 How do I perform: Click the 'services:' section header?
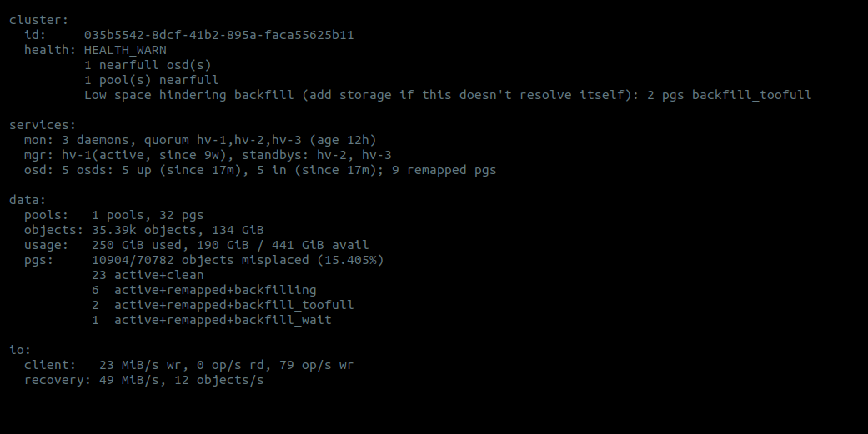pyautogui.click(x=43, y=125)
